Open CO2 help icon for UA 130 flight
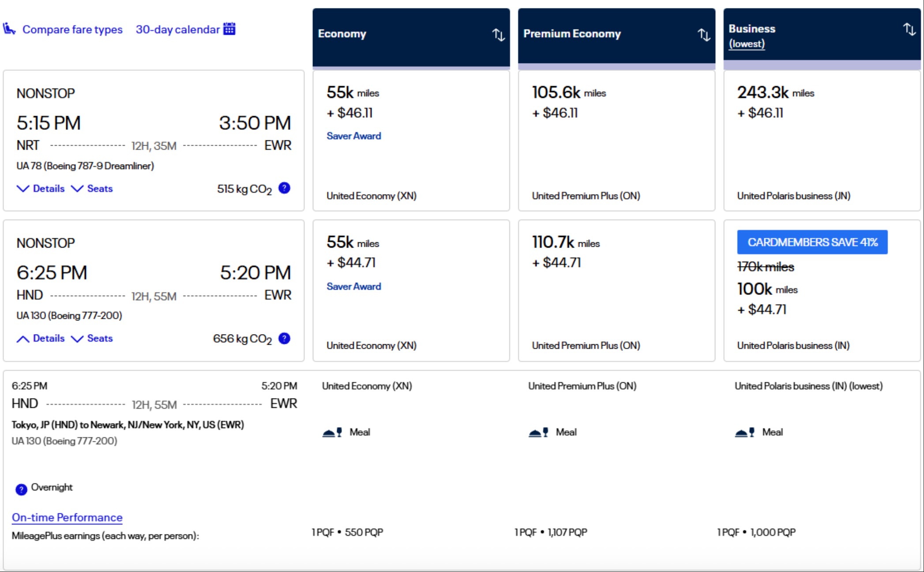Image resolution: width=924 pixels, height=572 pixels. coord(285,338)
